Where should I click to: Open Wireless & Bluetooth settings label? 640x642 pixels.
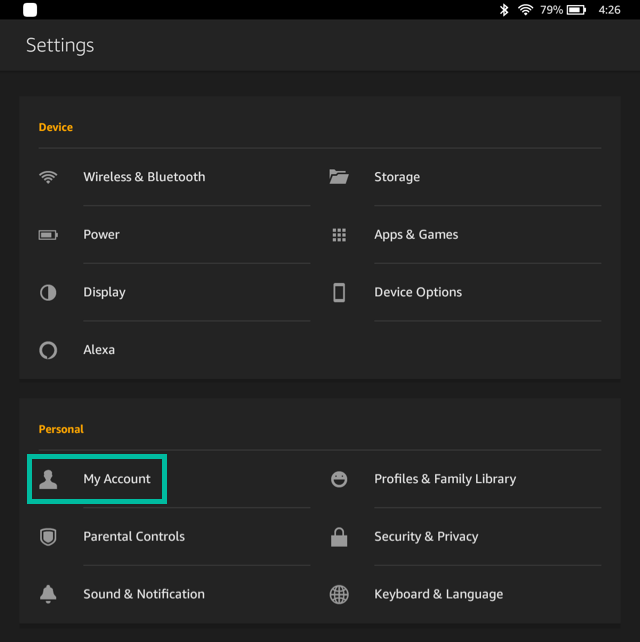click(x=144, y=177)
